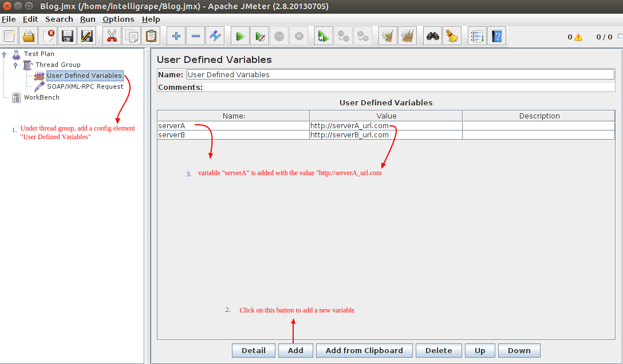Close the current test plan via toolbar
This screenshot has width=623, height=364.
pos(48,37)
